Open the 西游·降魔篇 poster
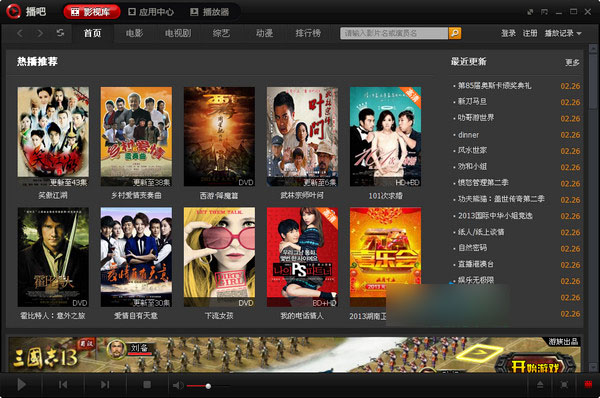 [219, 137]
